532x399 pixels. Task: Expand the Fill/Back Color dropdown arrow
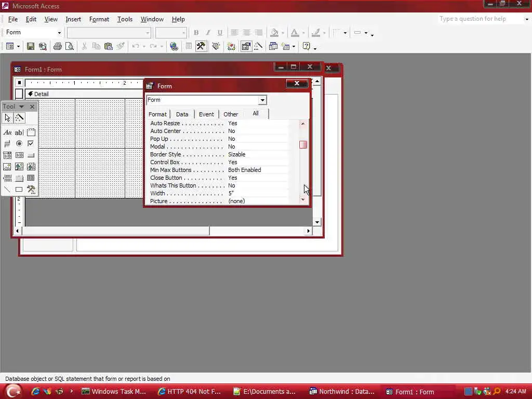[283, 33]
